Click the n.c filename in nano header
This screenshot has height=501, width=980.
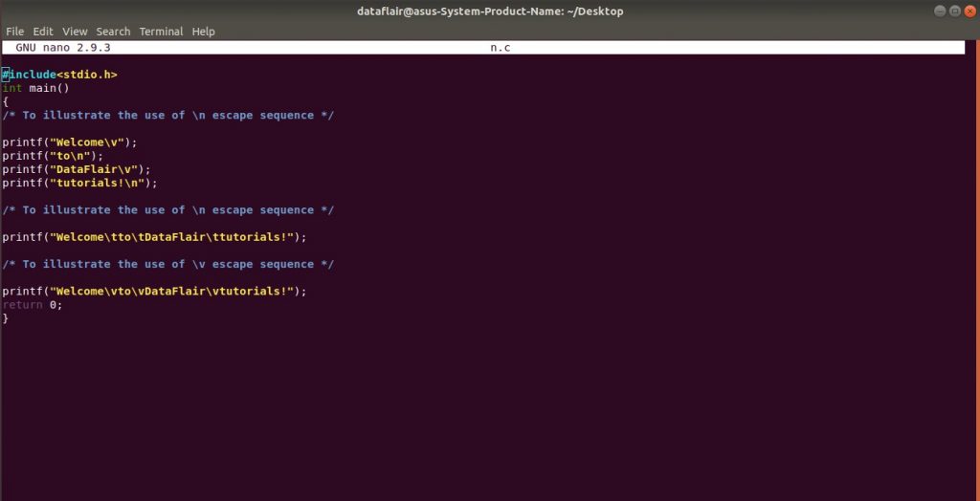coord(500,48)
